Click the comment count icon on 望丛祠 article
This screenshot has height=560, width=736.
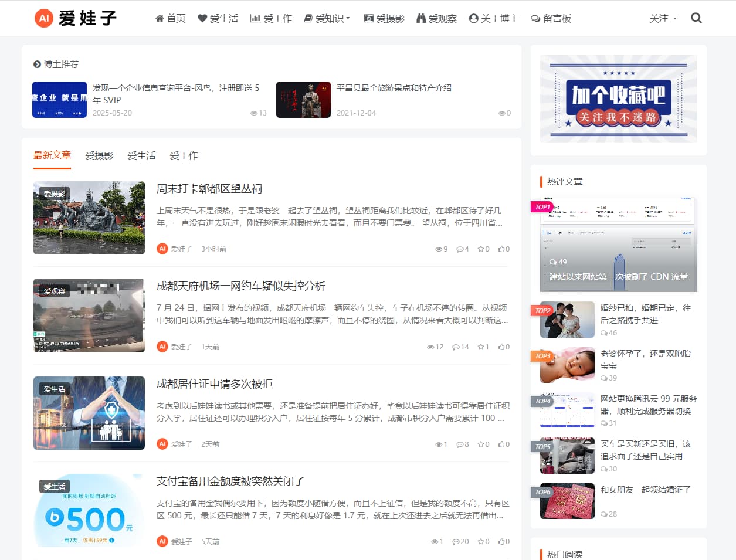(460, 249)
